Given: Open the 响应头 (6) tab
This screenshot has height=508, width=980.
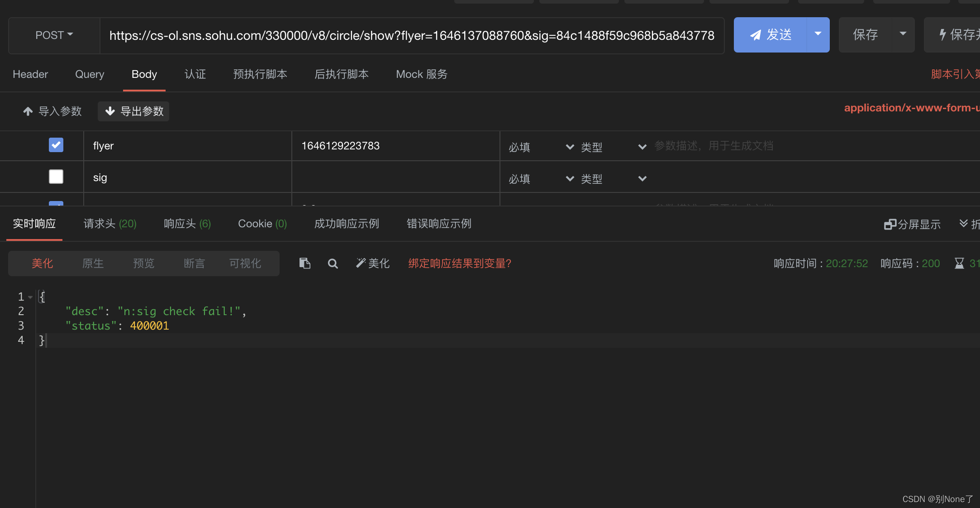Looking at the screenshot, I should [x=186, y=223].
